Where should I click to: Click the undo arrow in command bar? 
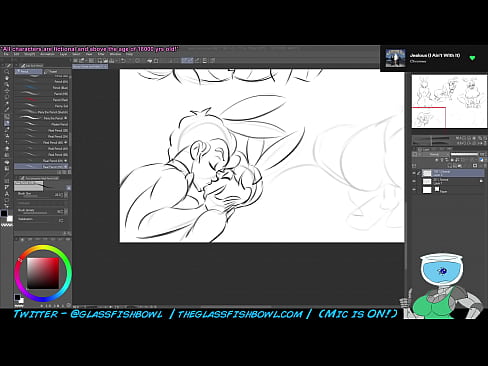click(x=123, y=61)
